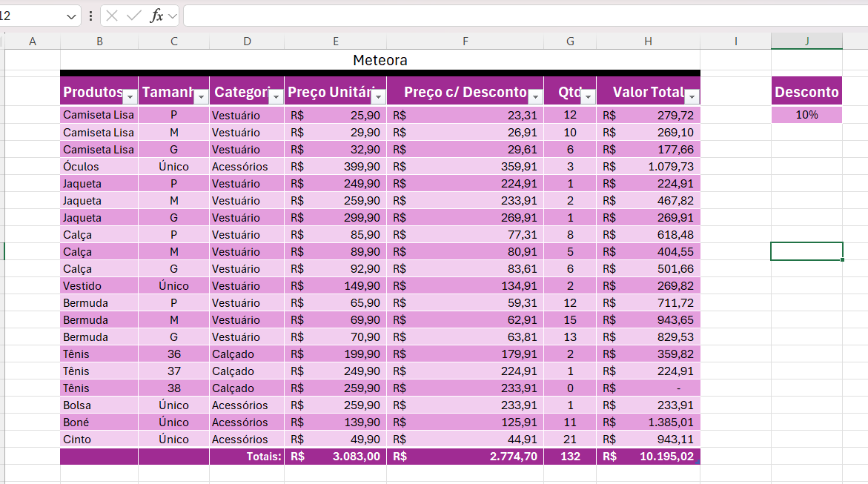Open the Produtos column filter button
Screen dimensions: 868x484
(130, 96)
